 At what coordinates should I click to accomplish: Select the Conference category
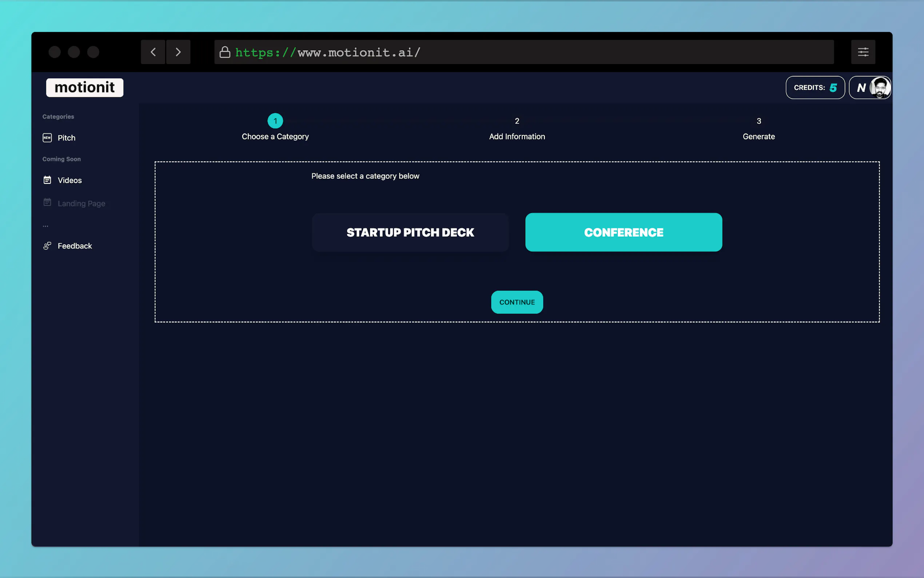tap(624, 232)
